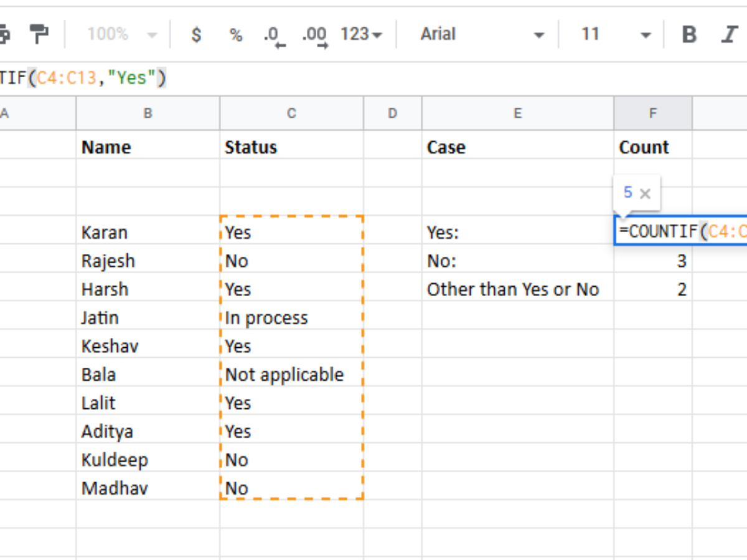Select the "Not applicable" status cell
This screenshot has height=560, width=747.
pos(291,375)
